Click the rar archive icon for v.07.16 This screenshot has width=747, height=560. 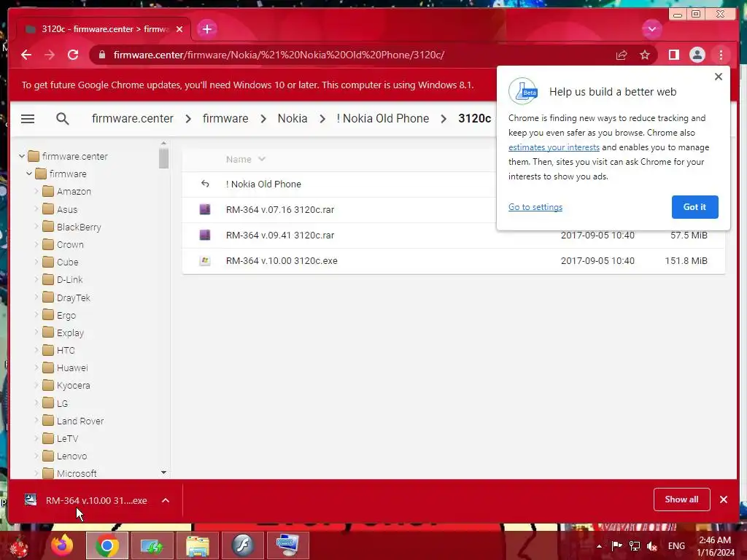click(205, 209)
